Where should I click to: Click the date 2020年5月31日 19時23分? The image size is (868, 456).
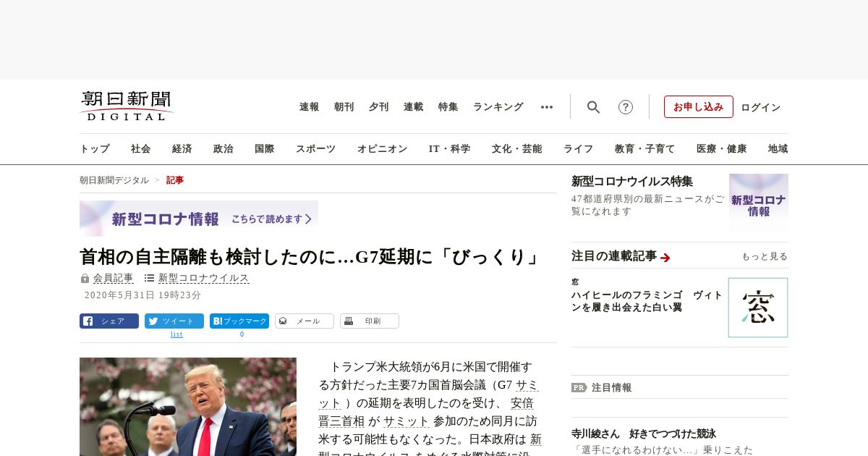click(142, 295)
